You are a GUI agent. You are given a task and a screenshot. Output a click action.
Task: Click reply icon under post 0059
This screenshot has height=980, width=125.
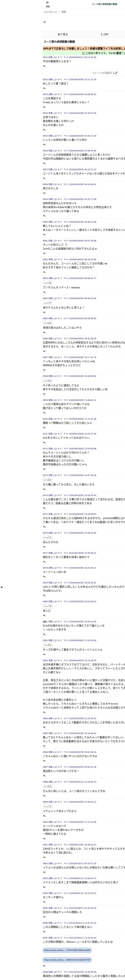pyautogui.click(x=44, y=216)
